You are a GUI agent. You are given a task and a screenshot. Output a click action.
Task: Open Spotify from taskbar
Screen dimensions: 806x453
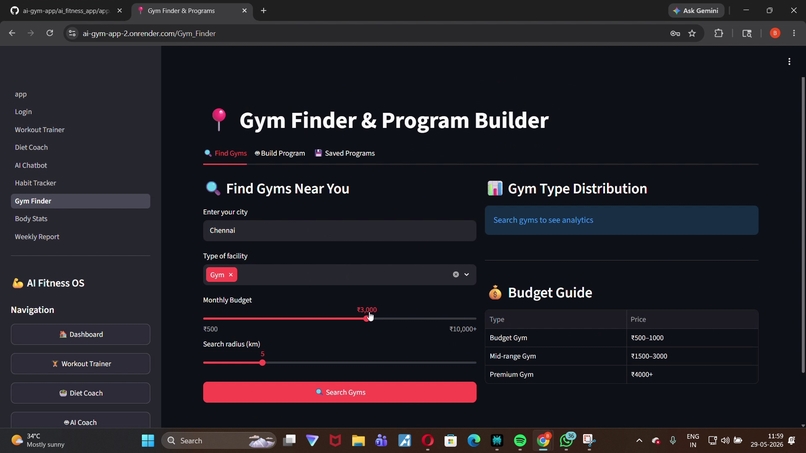click(520, 441)
